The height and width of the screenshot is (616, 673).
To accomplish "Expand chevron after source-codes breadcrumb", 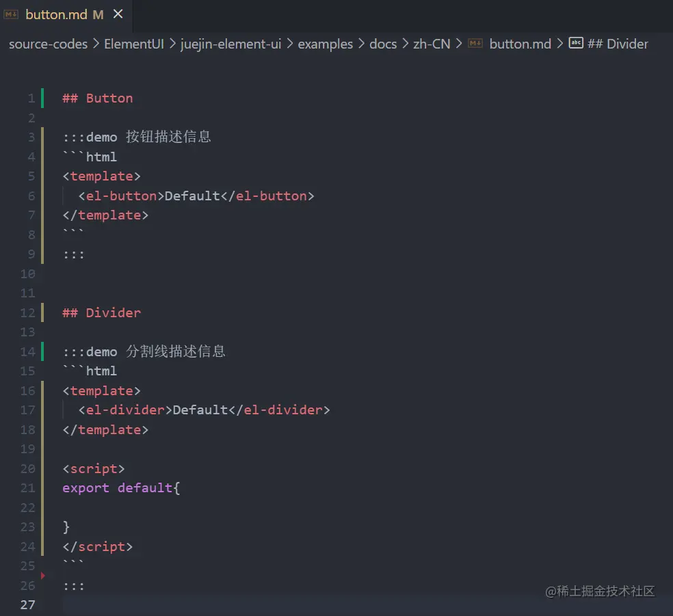I will (96, 44).
